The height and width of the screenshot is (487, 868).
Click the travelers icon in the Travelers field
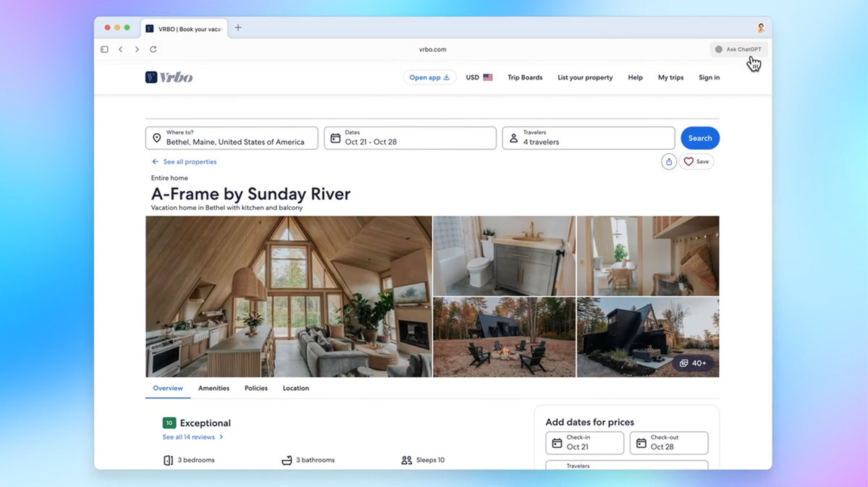point(514,137)
